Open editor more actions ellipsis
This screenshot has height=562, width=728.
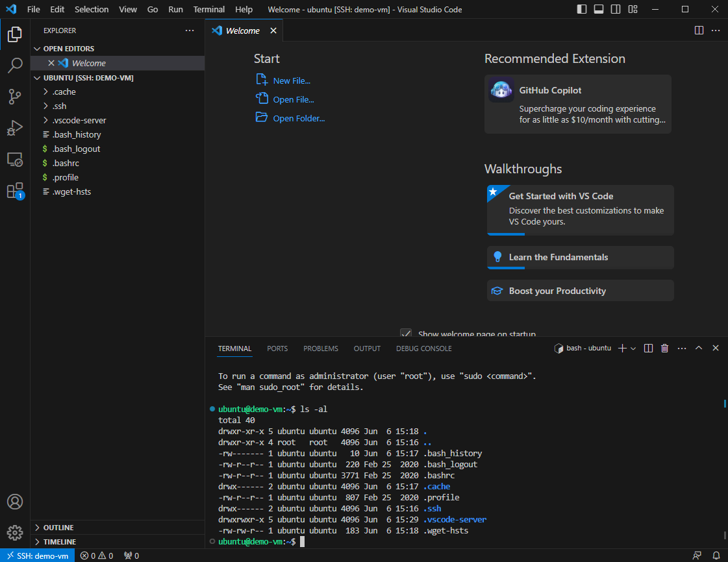coord(716,30)
